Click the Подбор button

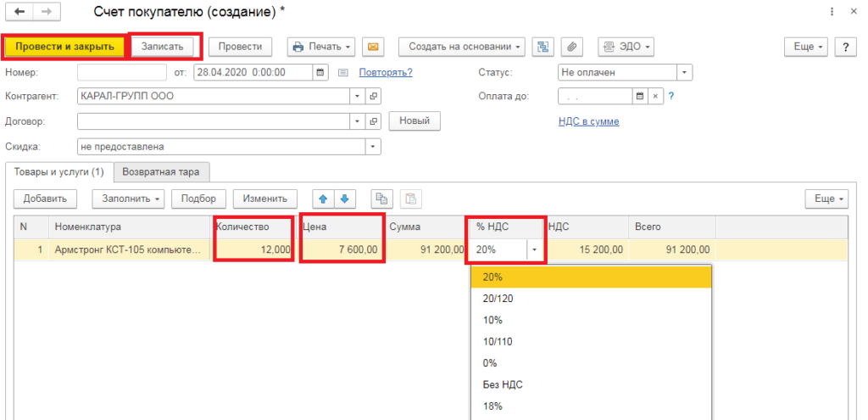[x=198, y=199]
